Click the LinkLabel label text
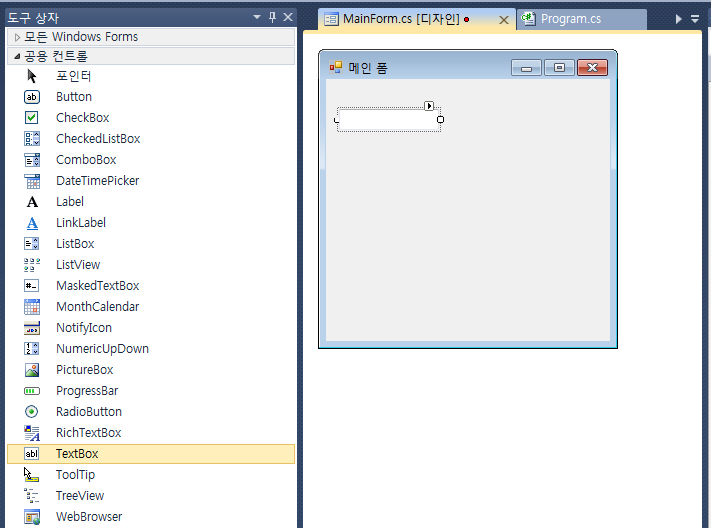Screen dimensions: 711x528 81,223
